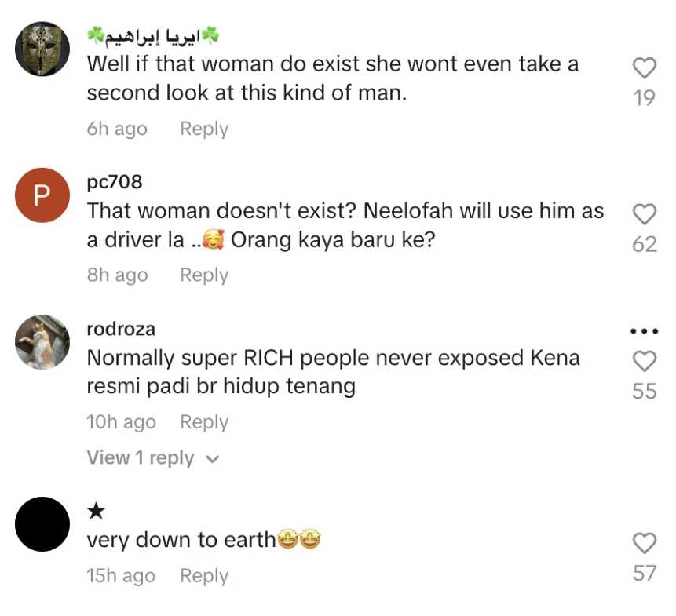Like the comment about taking a second look
The image size is (676, 616).
(644, 69)
